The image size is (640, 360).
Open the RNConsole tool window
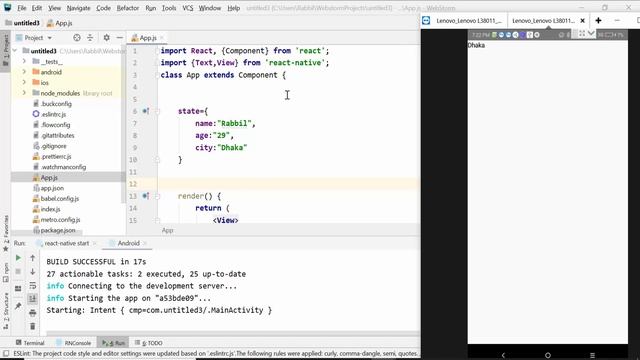click(74, 343)
